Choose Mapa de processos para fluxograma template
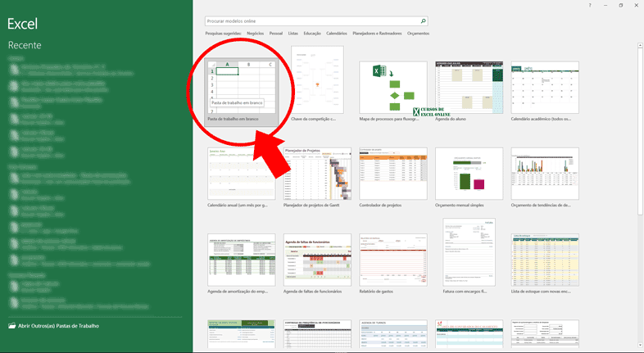 393,91
